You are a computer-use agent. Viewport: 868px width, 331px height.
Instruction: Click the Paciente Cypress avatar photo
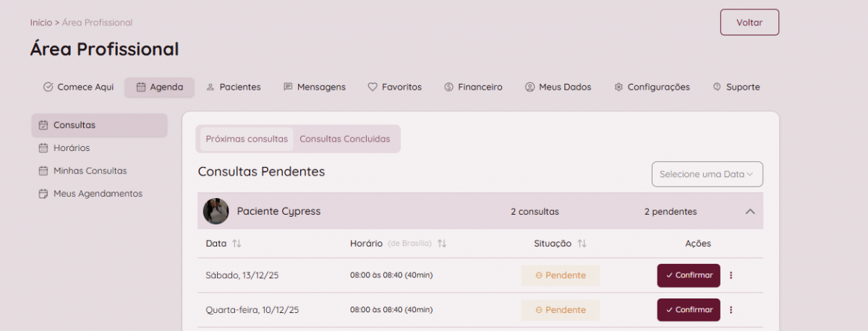coord(216,211)
